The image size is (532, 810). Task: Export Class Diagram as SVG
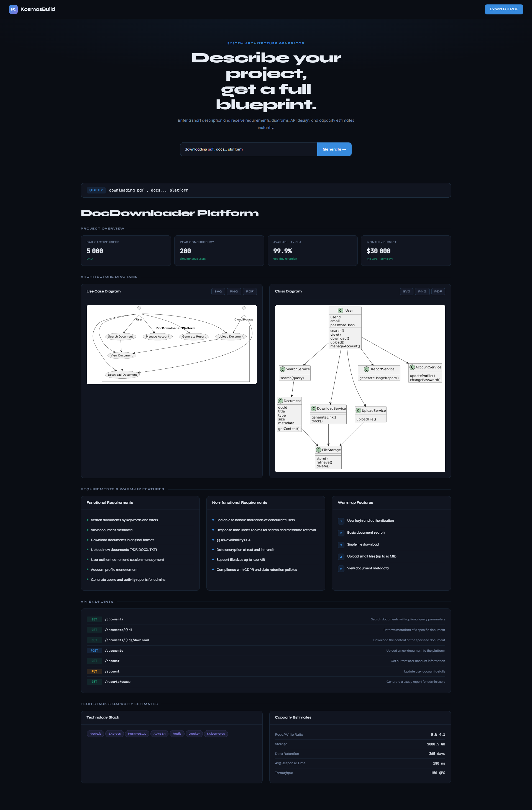406,291
